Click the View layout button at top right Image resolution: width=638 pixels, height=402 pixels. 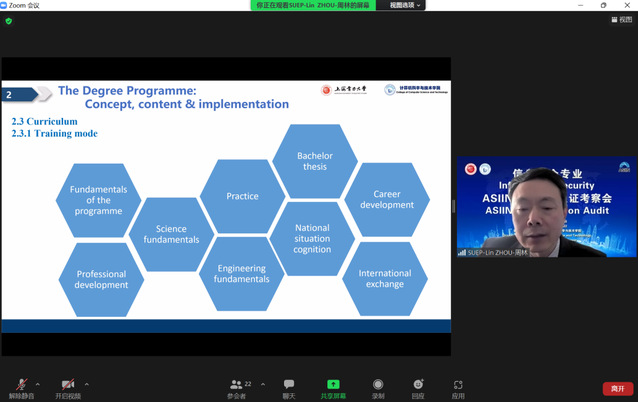[x=621, y=20]
